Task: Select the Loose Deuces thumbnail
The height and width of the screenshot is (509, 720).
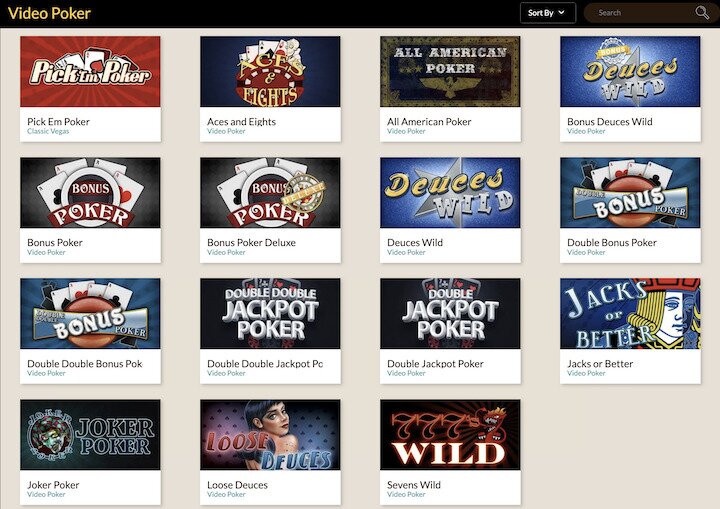Action: (x=270, y=435)
